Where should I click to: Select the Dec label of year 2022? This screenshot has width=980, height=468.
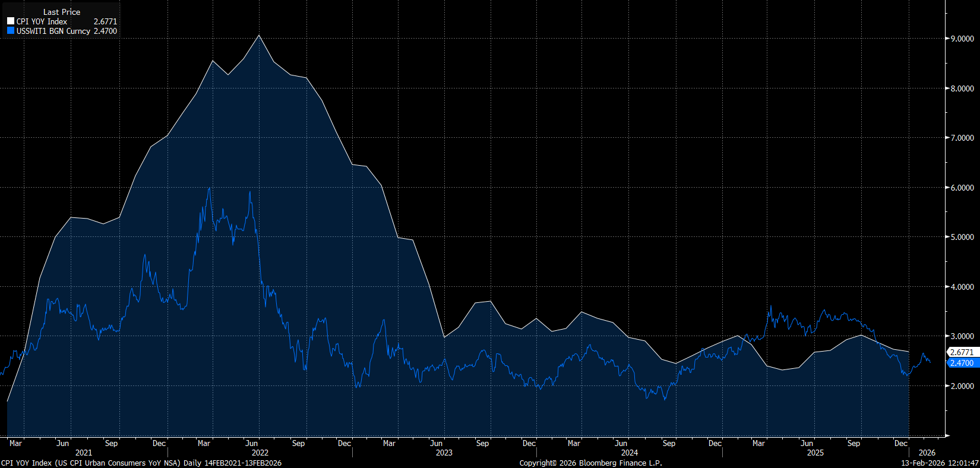(344, 443)
